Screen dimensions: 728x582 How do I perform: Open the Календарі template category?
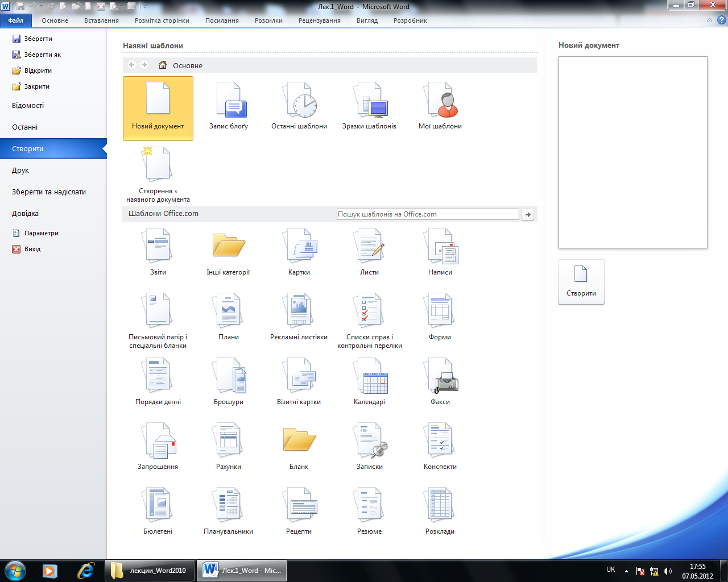pos(370,381)
